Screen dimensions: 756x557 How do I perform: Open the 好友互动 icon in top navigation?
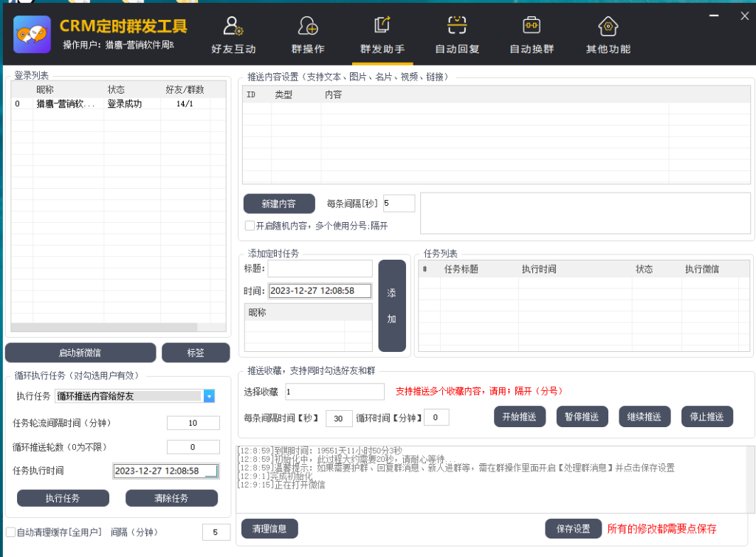[233, 27]
